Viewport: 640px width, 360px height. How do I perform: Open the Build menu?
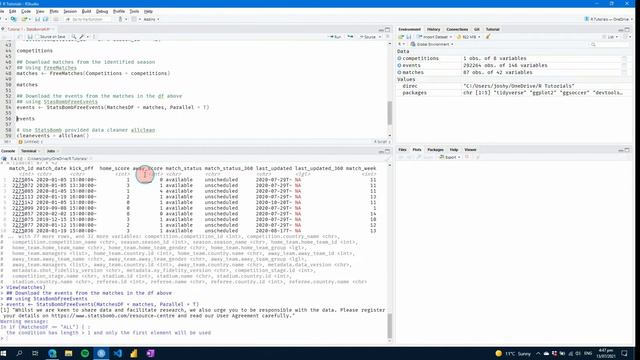(x=87, y=11)
